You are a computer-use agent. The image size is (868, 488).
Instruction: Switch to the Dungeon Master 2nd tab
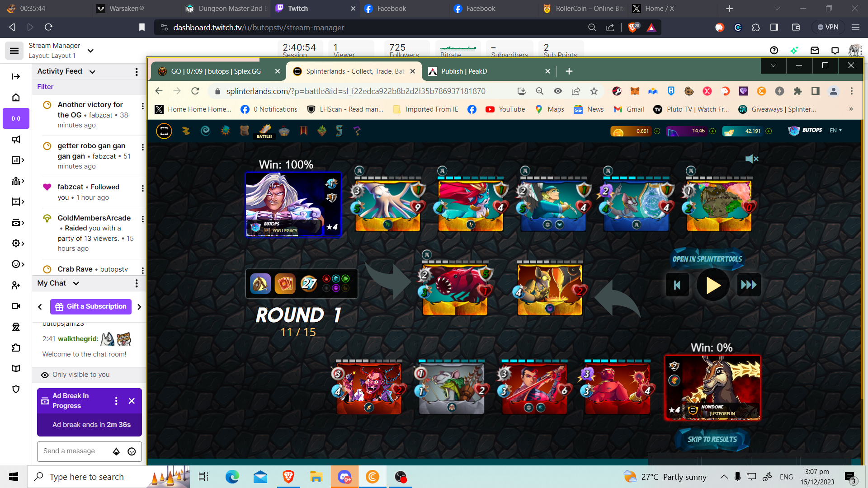point(226,9)
